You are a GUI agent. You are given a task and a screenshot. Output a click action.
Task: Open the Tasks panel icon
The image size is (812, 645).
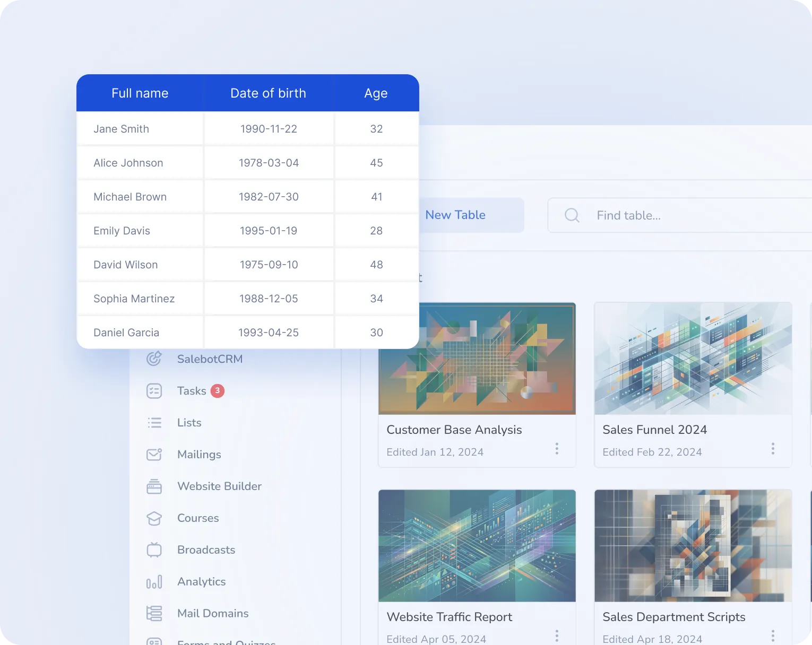click(x=154, y=391)
